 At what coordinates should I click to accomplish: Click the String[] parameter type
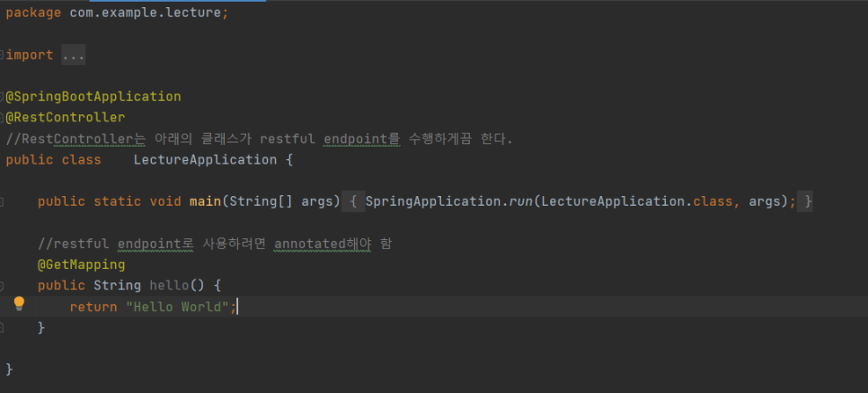[x=261, y=201]
